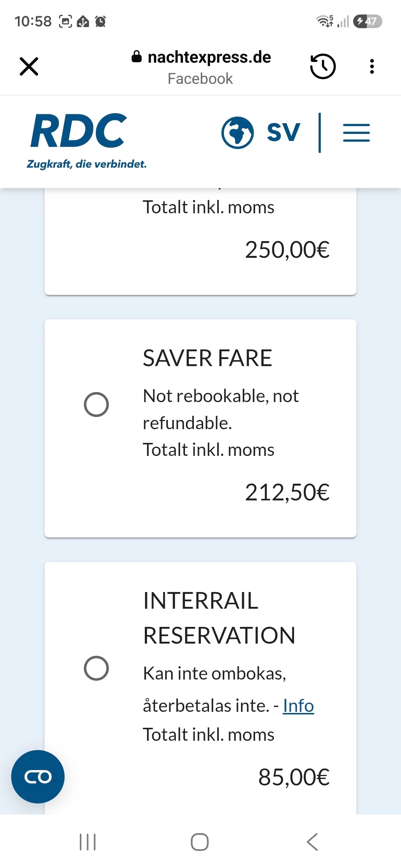This screenshot has height=868, width=401.
Task: Select the Saver Fare radio button
Action: pos(96,404)
